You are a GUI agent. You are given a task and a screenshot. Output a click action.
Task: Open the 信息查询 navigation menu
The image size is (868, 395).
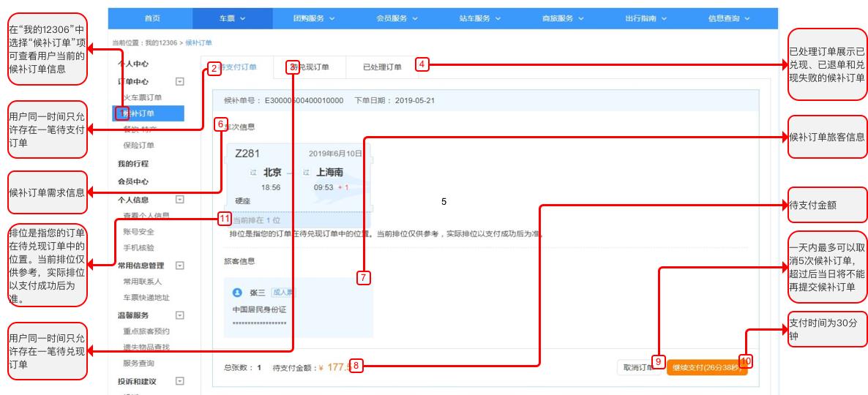point(729,18)
